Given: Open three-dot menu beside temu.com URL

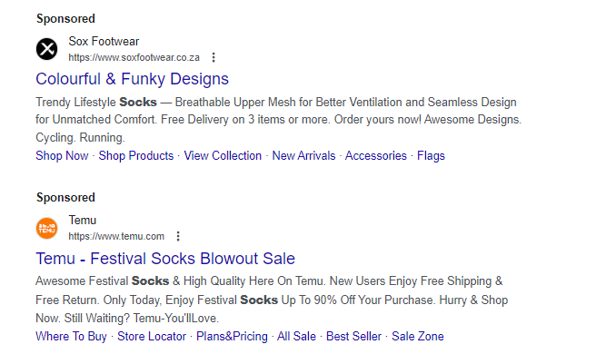Looking at the screenshot, I should [x=178, y=236].
